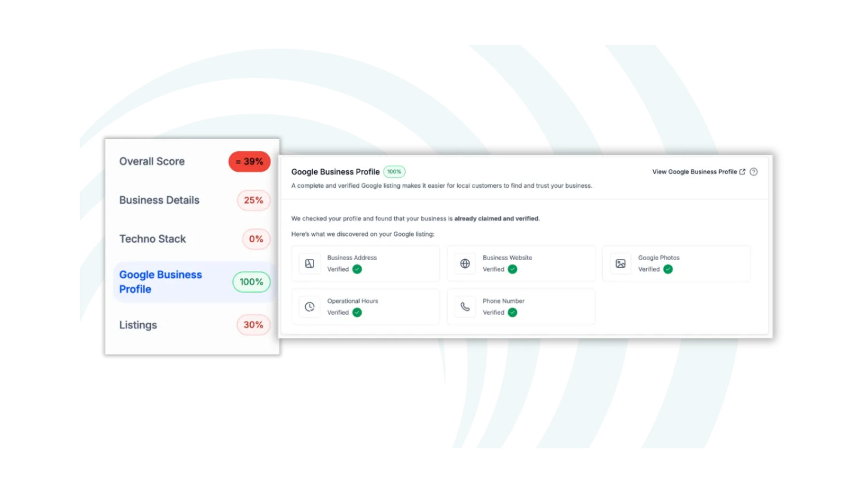Toggle the Verified badge for Phone Number
The image size is (868, 488).
pyautogui.click(x=512, y=312)
